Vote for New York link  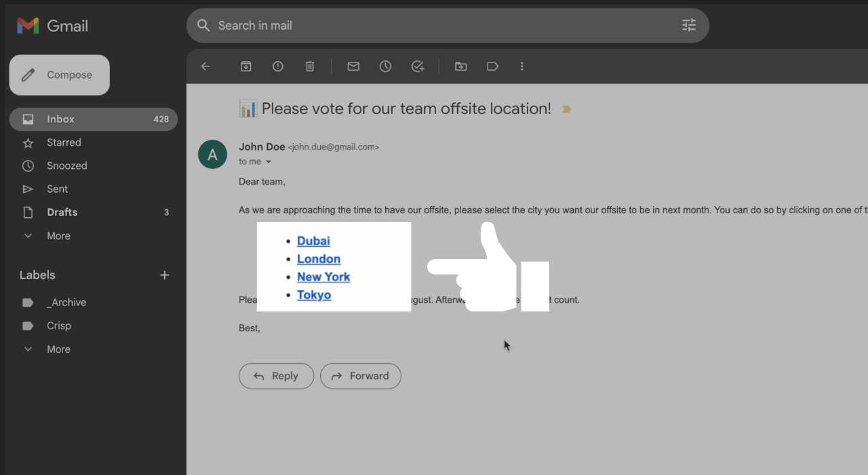tap(323, 277)
